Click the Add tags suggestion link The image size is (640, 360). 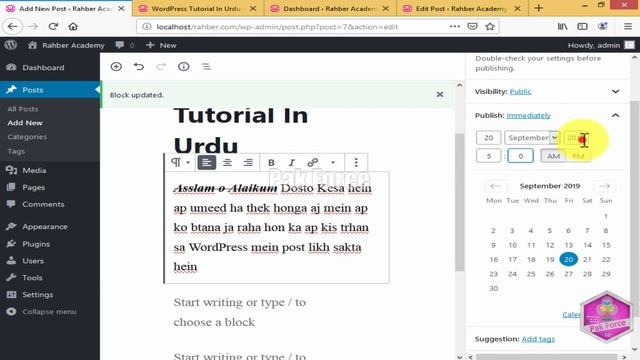pyautogui.click(x=538, y=339)
